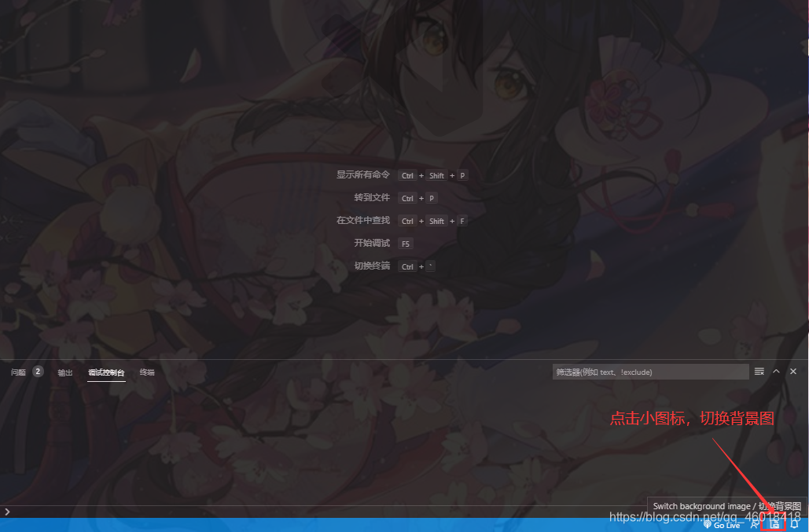Close the bottom panel with X

coord(793,372)
